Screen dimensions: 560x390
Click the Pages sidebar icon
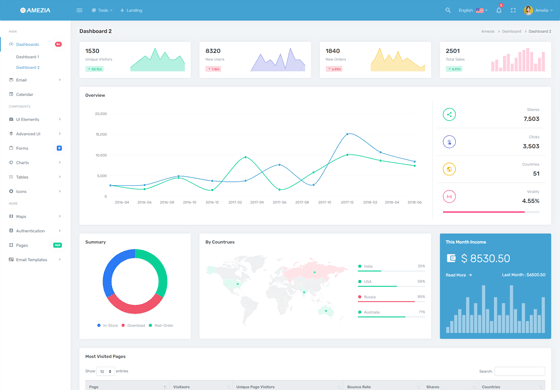(11, 245)
